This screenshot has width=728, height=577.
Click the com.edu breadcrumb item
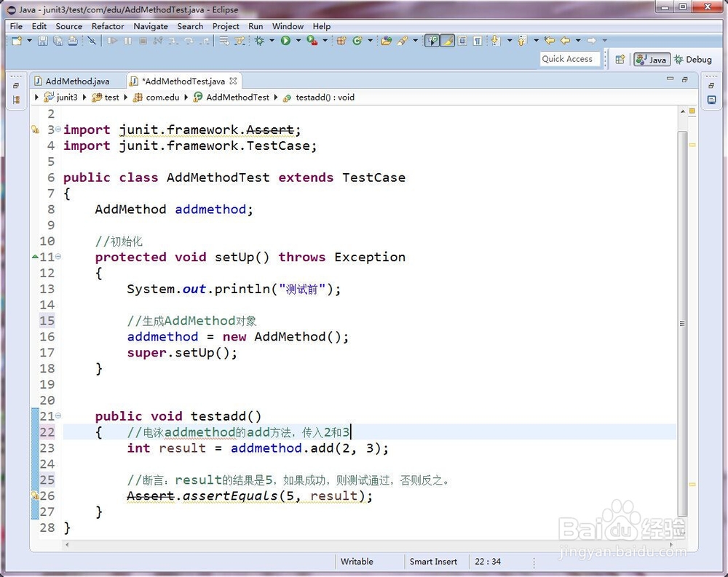click(x=156, y=97)
